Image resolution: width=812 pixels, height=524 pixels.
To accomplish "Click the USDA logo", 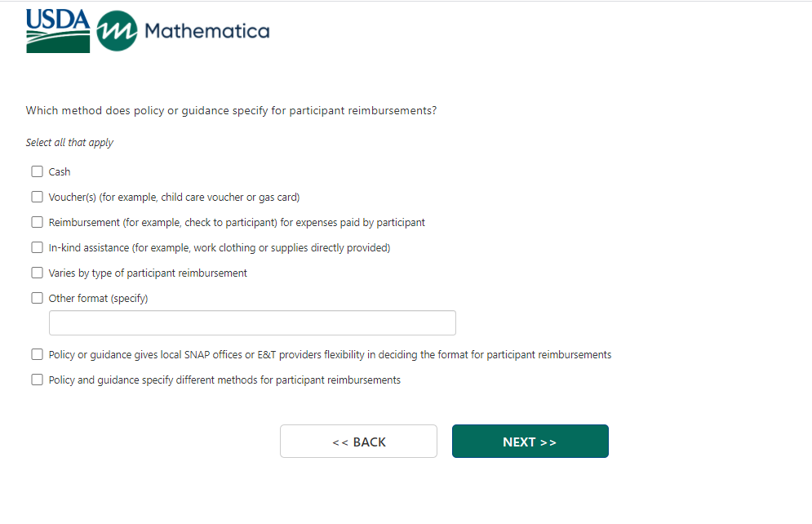I will [x=58, y=31].
